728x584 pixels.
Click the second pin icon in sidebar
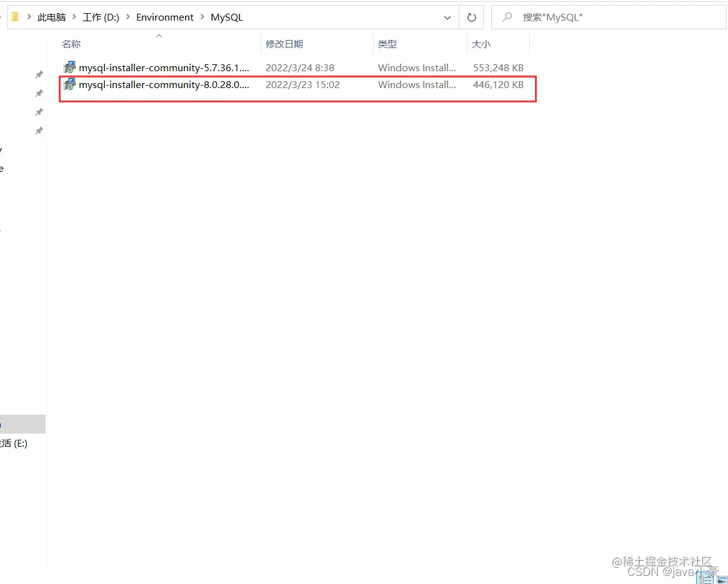[x=39, y=93]
